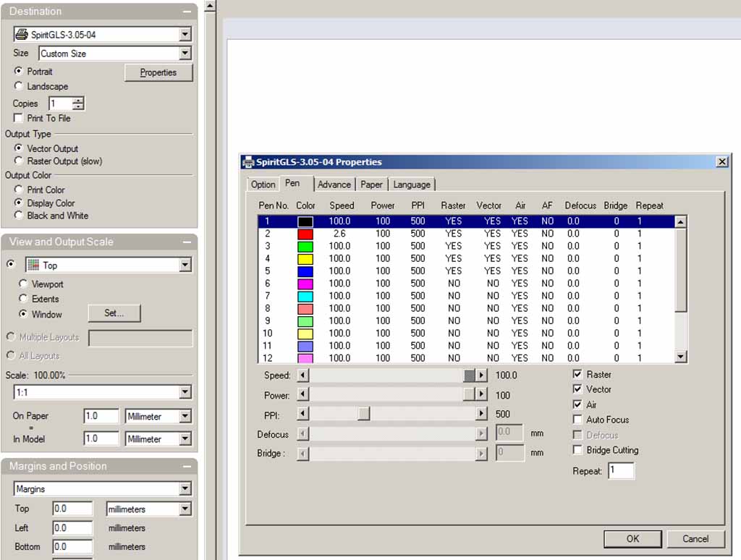Screen dimensions: 741x560
Task: Open the Margins dropdown
Action: tap(185, 488)
